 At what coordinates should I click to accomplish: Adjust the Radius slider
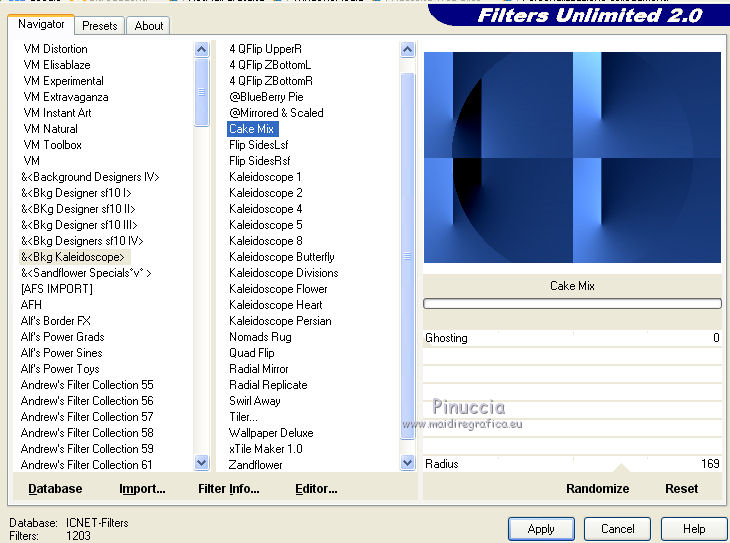click(x=572, y=464)
